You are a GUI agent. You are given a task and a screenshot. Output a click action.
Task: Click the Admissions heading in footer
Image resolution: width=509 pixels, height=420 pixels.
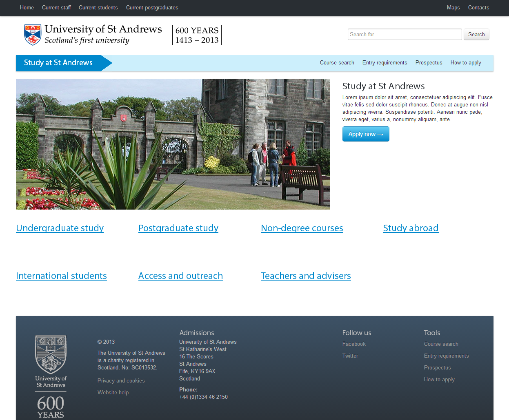197,333
